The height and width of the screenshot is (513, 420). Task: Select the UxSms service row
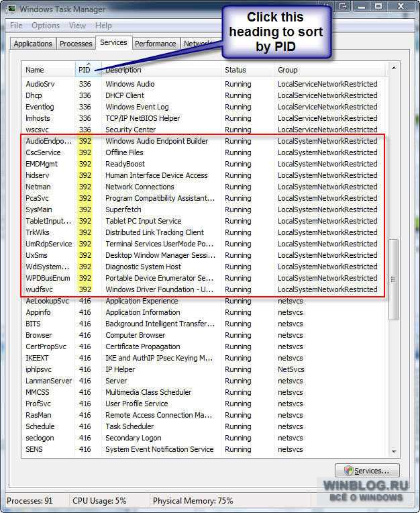[x=204, y=255]
